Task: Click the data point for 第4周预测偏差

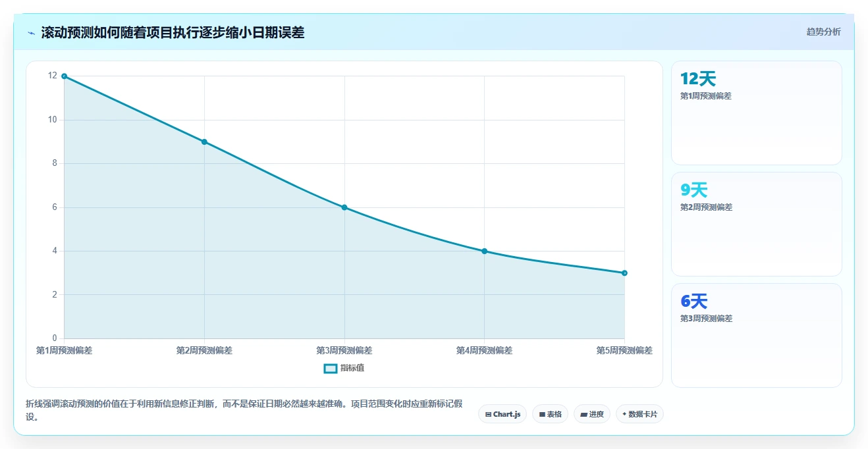Action: pyautogui.click(x=484, y=251)
